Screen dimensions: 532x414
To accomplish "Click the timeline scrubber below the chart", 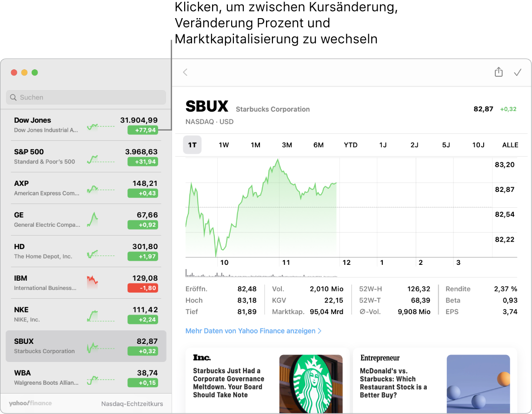I will [349, 274].
